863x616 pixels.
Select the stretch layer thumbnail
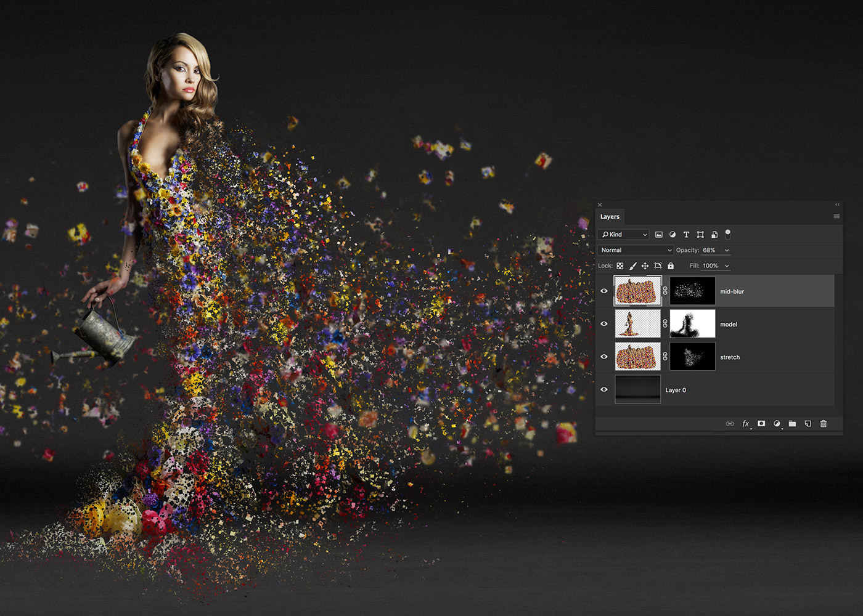click(638, 357)
